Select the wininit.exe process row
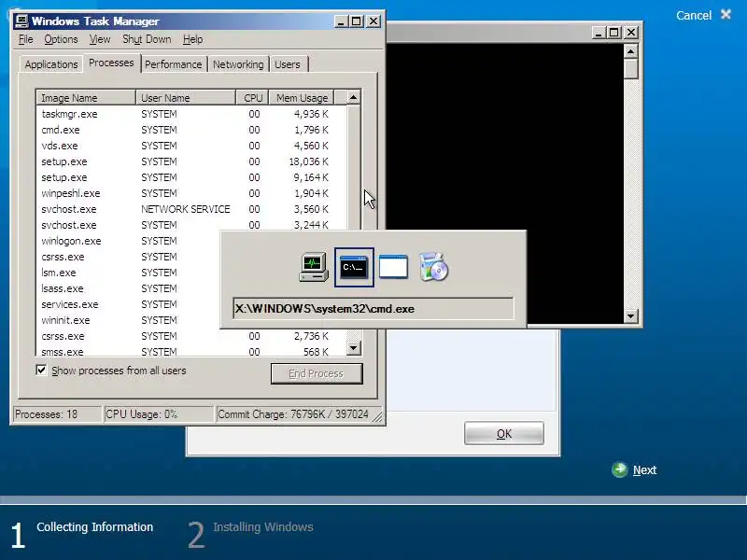 128,320
